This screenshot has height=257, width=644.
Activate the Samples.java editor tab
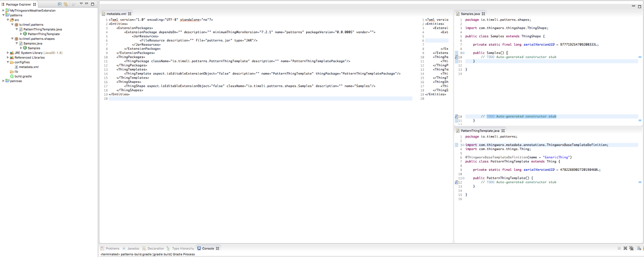pos(470,14)
